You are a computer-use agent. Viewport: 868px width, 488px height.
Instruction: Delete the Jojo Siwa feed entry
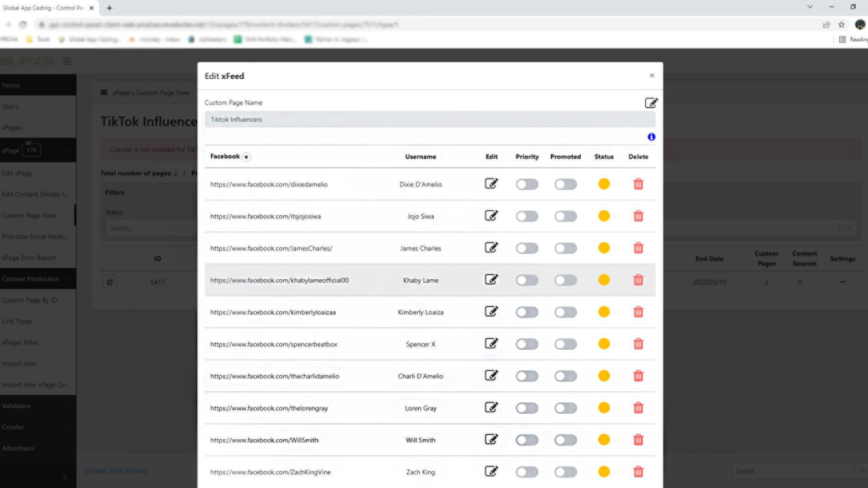[x=638, y=216]
